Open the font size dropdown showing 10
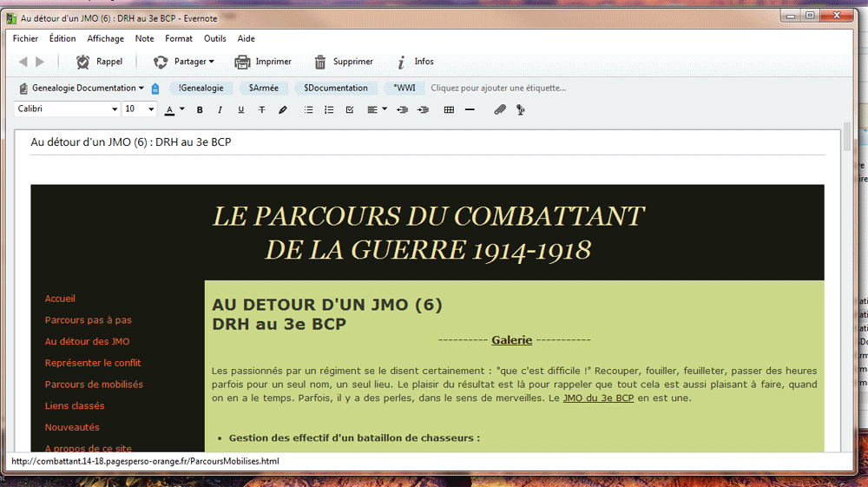 click(139, 109)
